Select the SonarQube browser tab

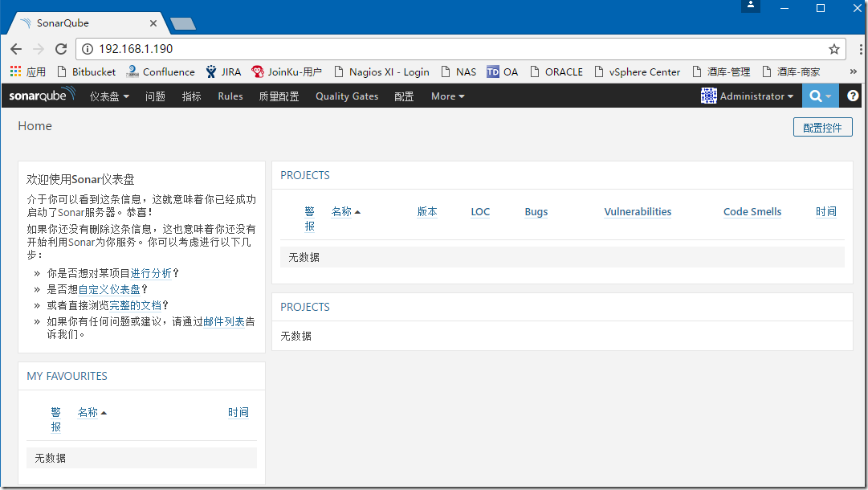[x=88, y=23]
